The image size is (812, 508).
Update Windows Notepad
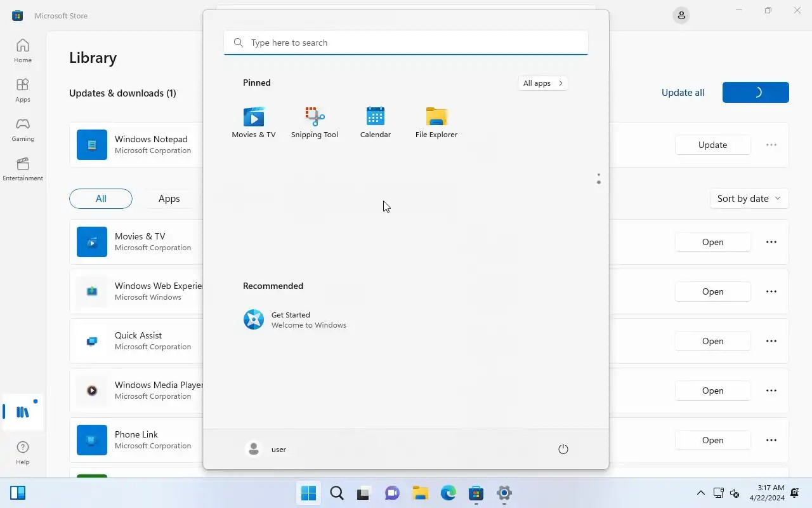click(713, 145)
